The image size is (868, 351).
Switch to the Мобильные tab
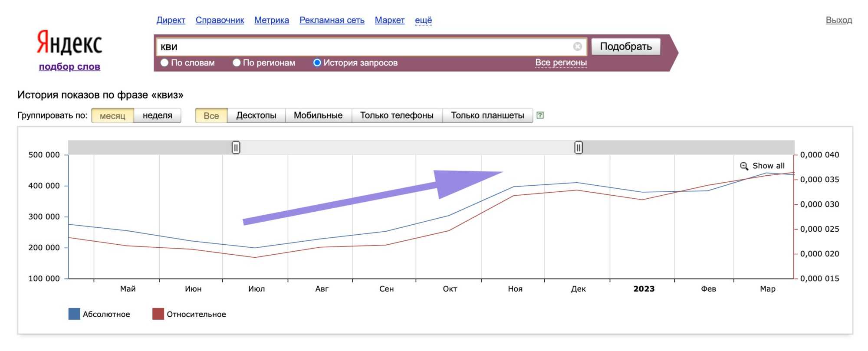pos(318,115)
